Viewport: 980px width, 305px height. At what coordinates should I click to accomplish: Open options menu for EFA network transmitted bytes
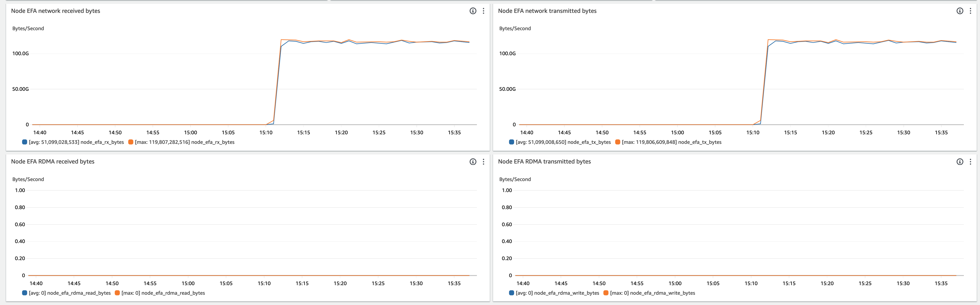[970, 11]
